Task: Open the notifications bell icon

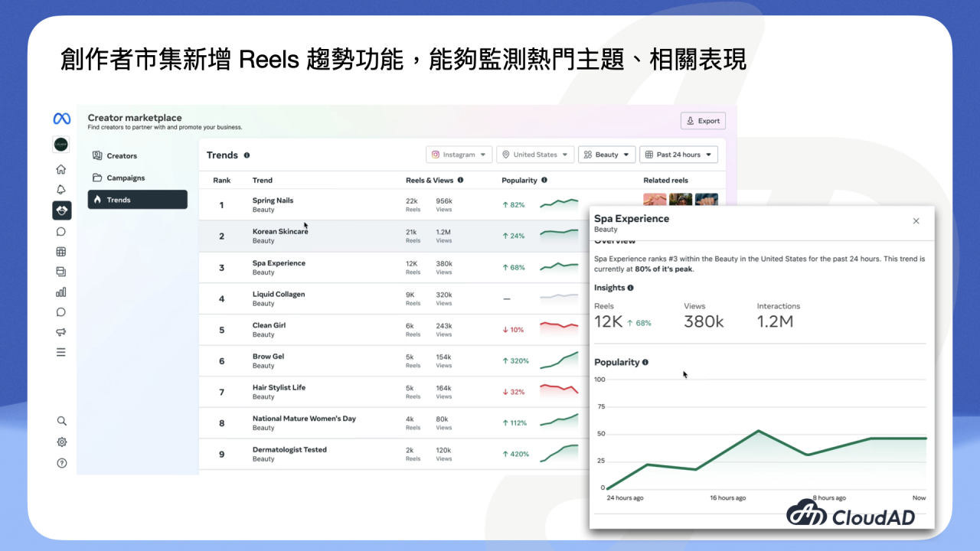Action: (x=61, y=190)
